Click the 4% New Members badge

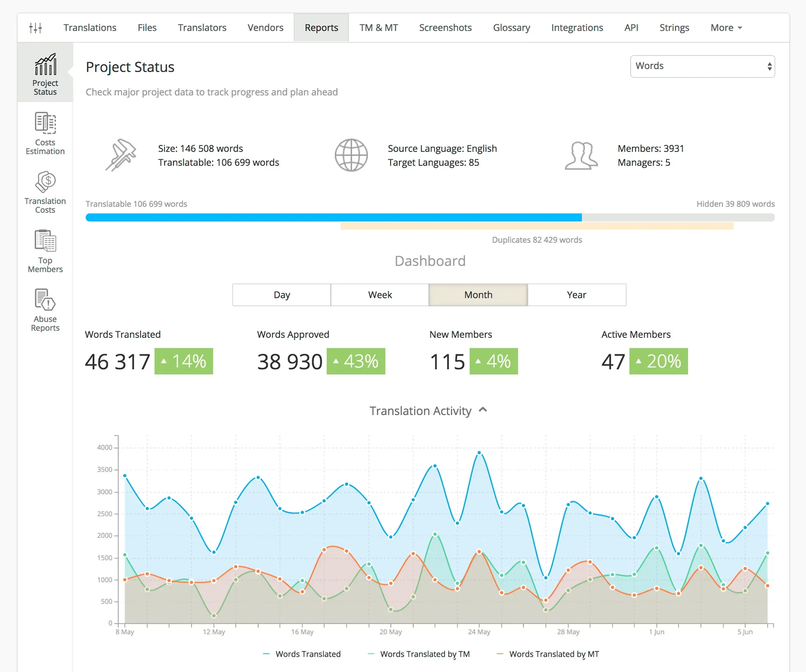tap(493, 361)
